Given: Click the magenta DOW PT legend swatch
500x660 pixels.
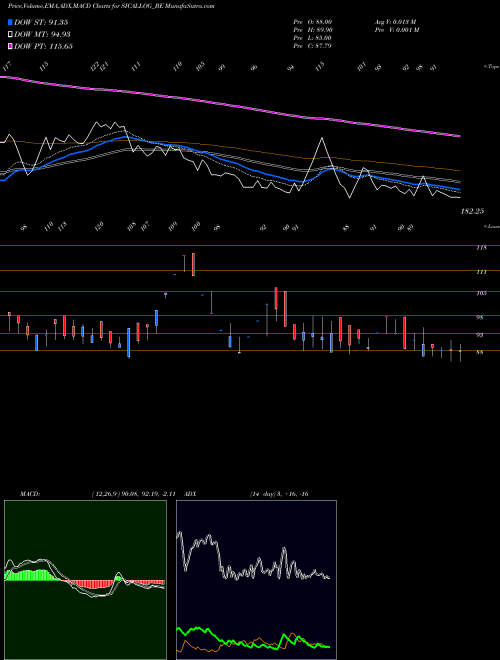Looking at the screenshot, I should point(11,46).
